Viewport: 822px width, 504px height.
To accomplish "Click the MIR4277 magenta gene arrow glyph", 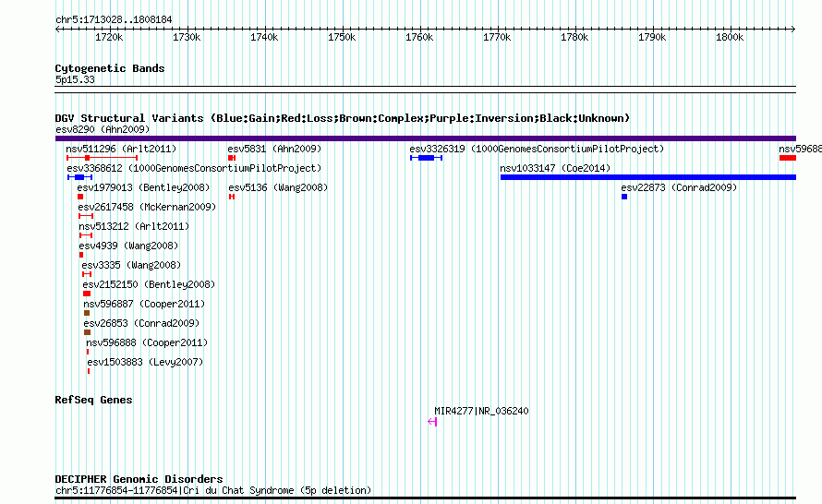I will pyautogui.click(x=432, y=422).
